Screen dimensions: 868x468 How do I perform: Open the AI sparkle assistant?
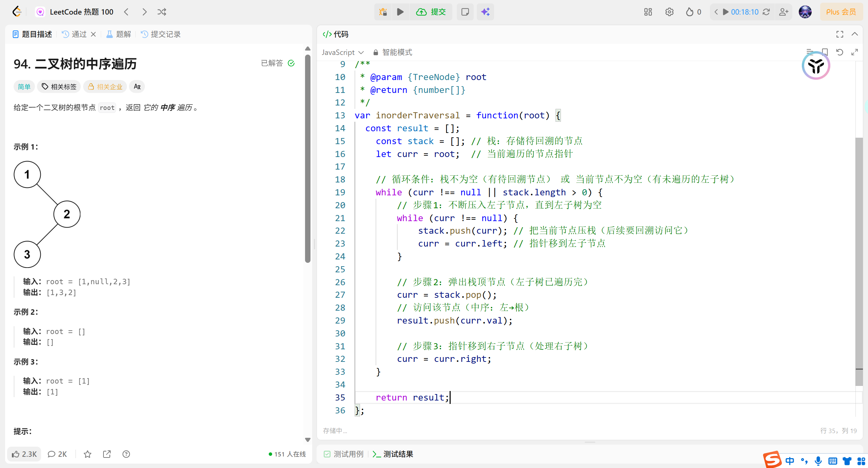pos(485,12)
